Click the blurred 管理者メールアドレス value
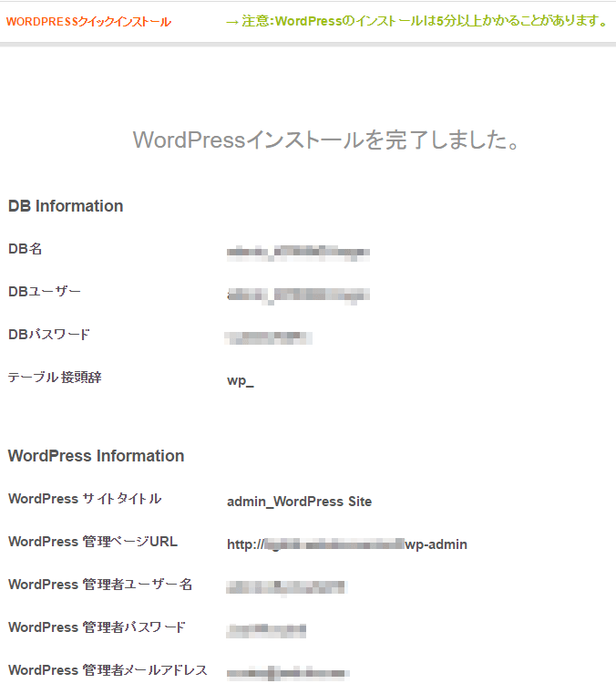Image resolution: width=616 pixels, height=694 pixels. [288, 674]
